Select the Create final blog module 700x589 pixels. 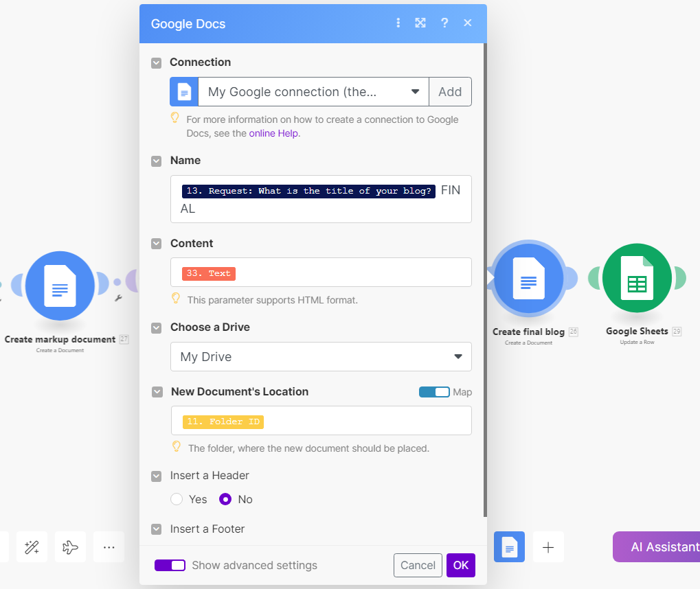pos(528,279)
